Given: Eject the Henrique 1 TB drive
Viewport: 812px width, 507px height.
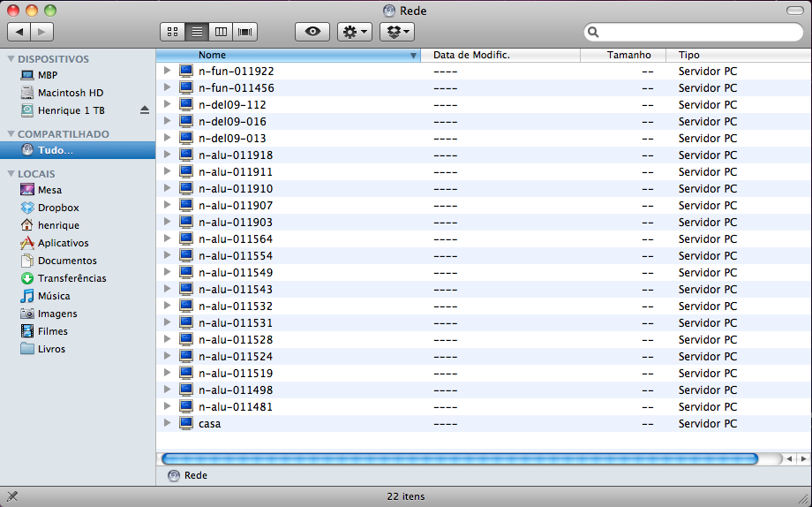Looking at the screenshot, I should click(x=145, y=110).
